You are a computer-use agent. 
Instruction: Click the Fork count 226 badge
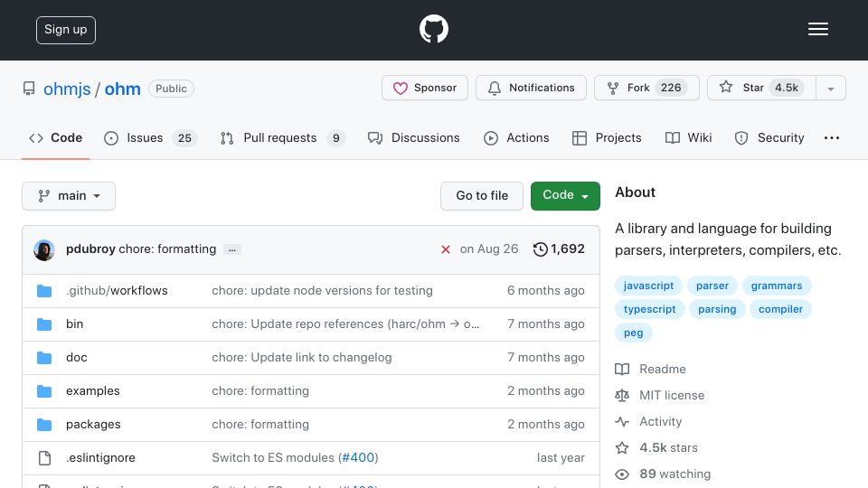670,88
